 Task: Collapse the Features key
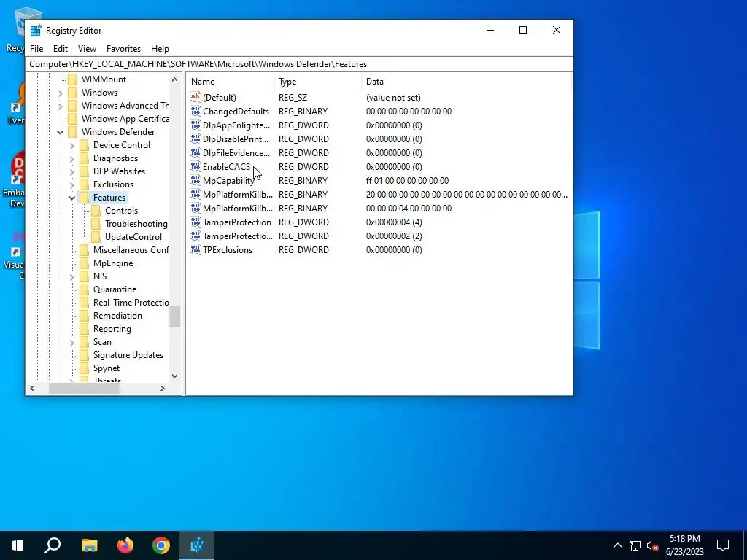(72, 198)
